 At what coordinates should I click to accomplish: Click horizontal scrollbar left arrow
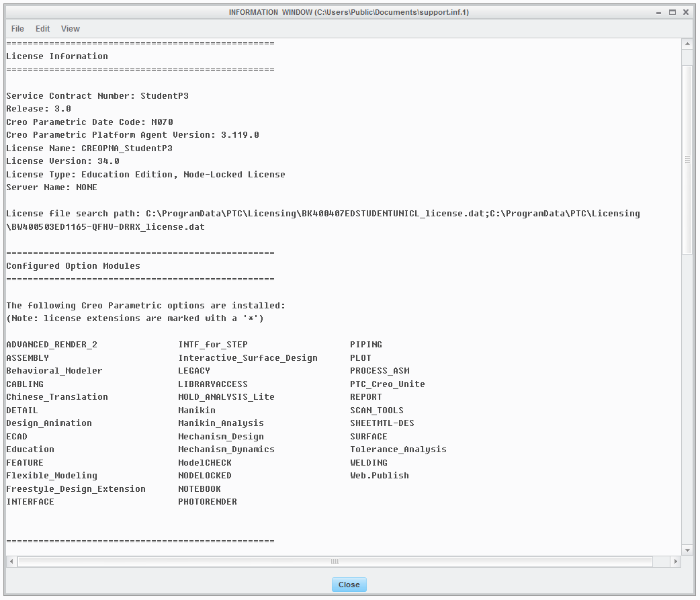click(x=11, y=562)
